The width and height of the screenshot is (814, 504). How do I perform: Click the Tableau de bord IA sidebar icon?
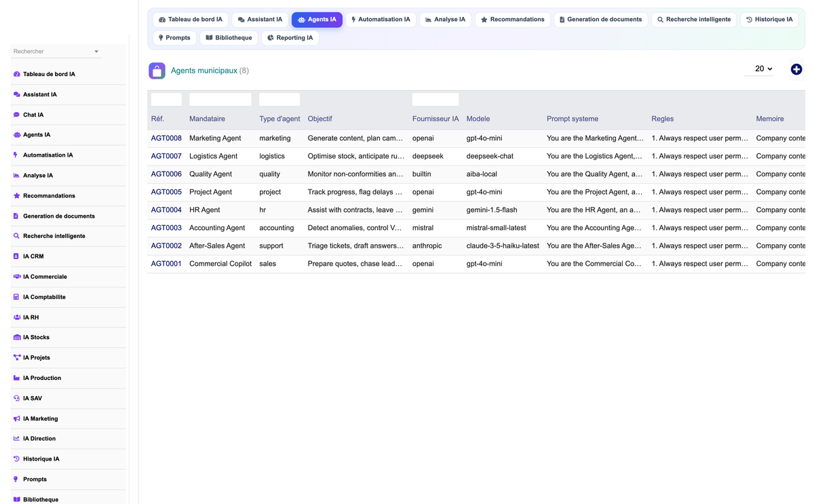pos(17,74)
